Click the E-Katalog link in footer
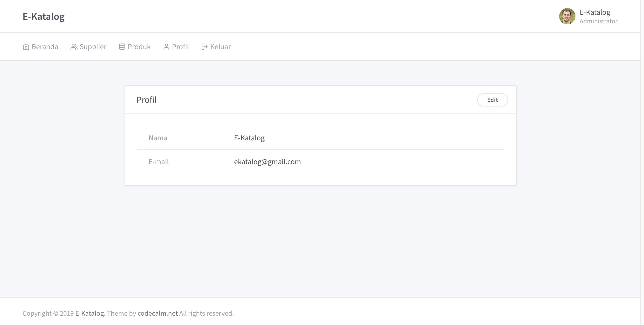Image resolution: width=644 pixels, height=325 pixels. pos(90,313)
